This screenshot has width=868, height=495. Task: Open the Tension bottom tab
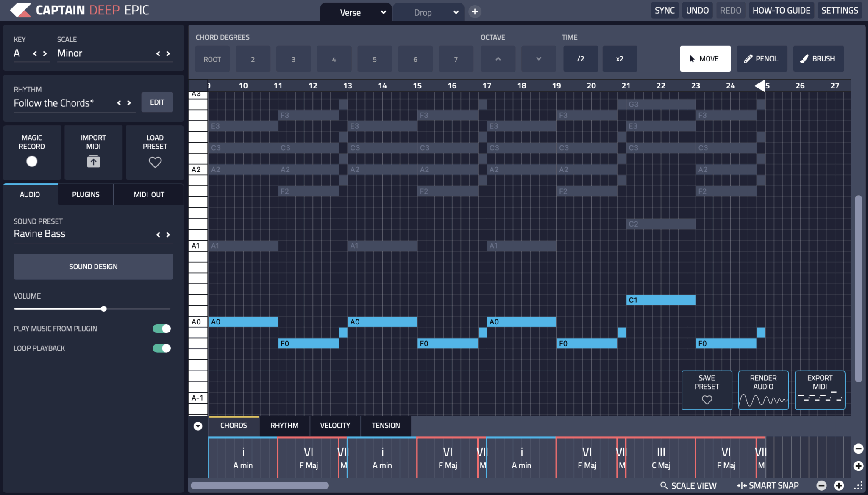pos(386,426)
